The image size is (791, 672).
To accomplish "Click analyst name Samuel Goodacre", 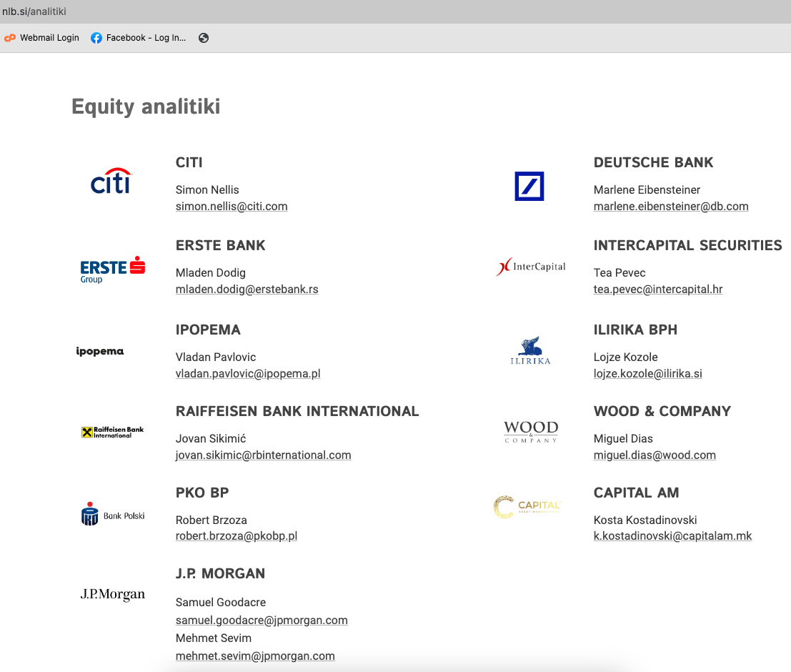I will click(221, 603).
